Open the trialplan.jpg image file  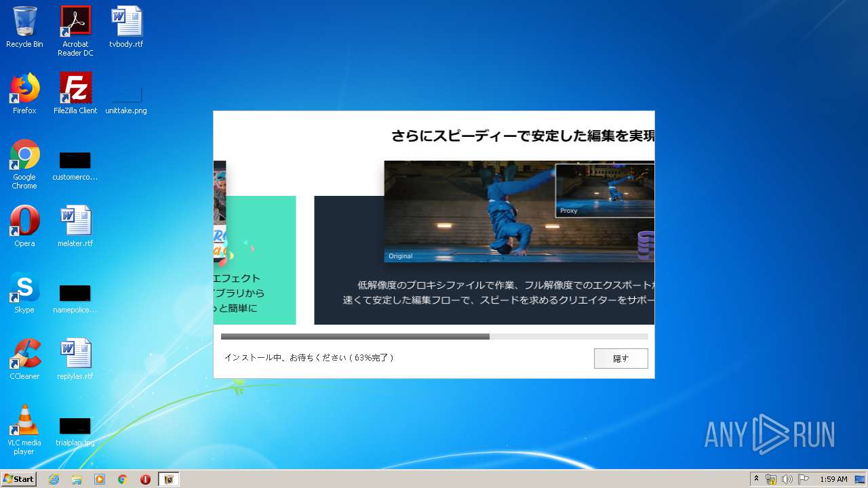[75, 432]
